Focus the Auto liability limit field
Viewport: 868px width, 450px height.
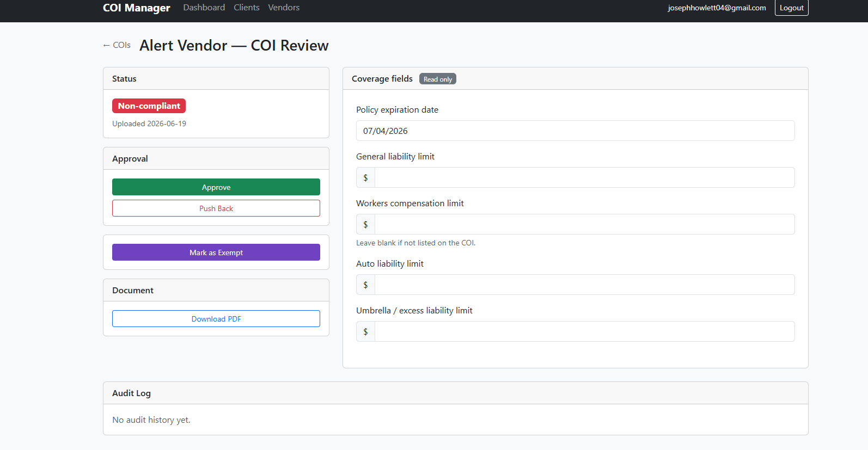click(585, 285)
